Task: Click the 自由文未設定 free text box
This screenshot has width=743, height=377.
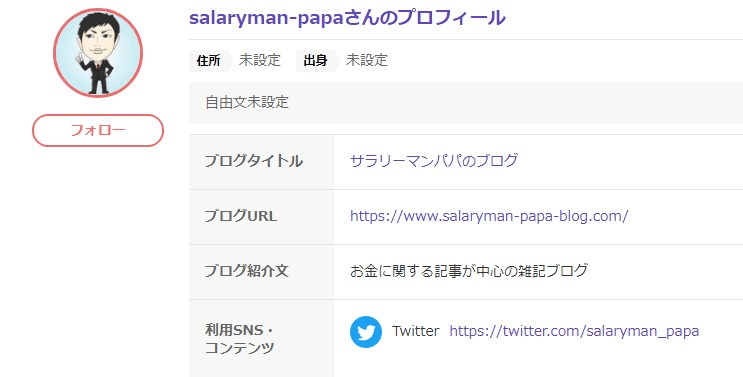Action: coord(466,103)
